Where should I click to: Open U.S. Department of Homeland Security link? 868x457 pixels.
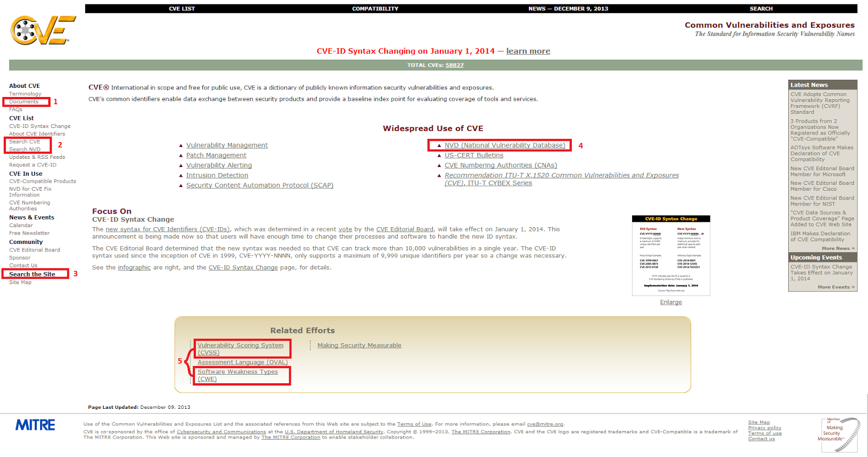coord(334,432)
